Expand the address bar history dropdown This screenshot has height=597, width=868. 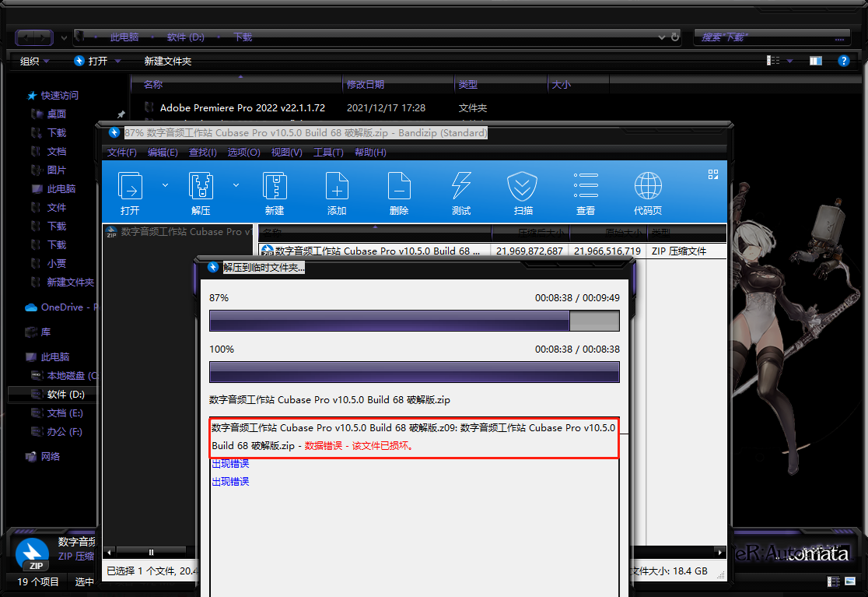[x=662, y=37]
